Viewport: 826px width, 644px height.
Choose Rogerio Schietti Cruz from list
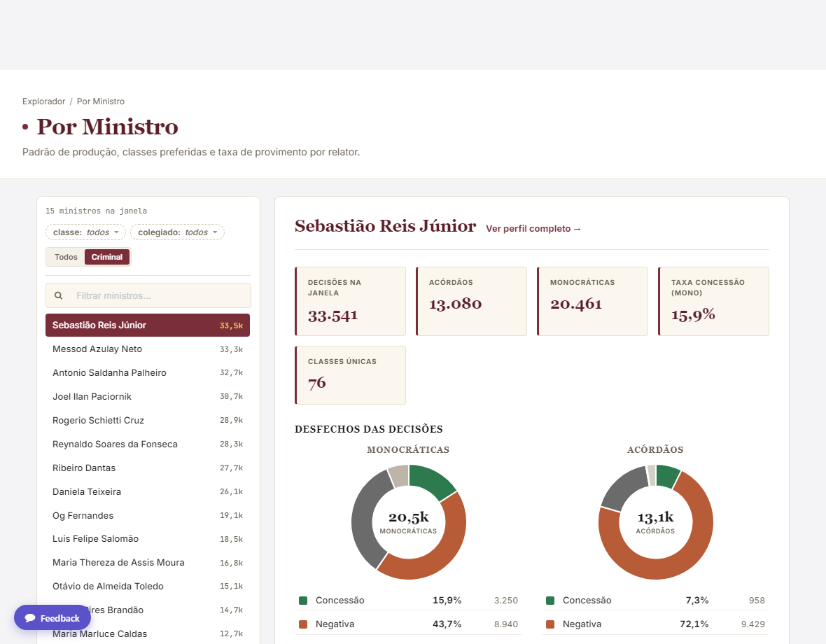(x=148, y=420)
